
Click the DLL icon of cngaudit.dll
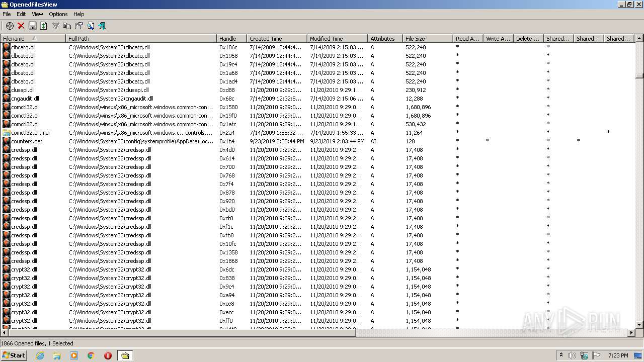[x=7, y=99]
